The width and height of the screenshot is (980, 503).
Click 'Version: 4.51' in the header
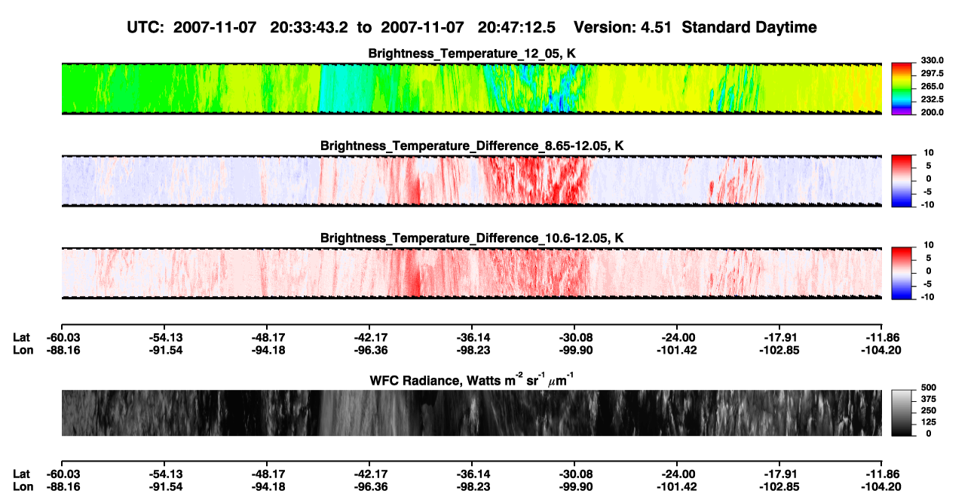(623, 28)
